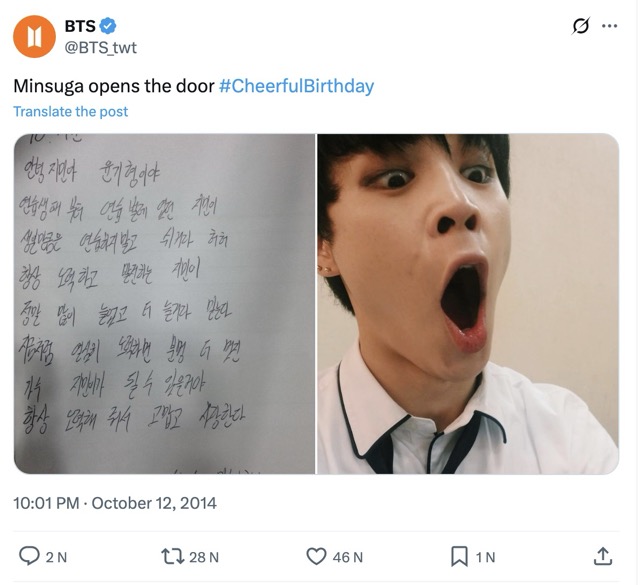Click the 28 N repost count

click(x=203, y=557)
